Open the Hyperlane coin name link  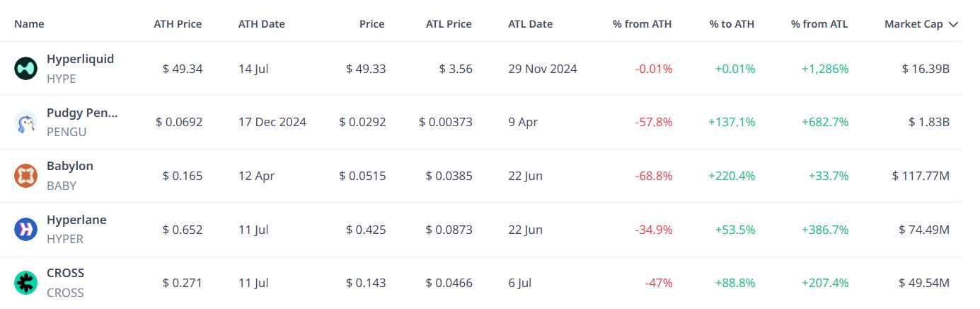click(x=76, y=220)
